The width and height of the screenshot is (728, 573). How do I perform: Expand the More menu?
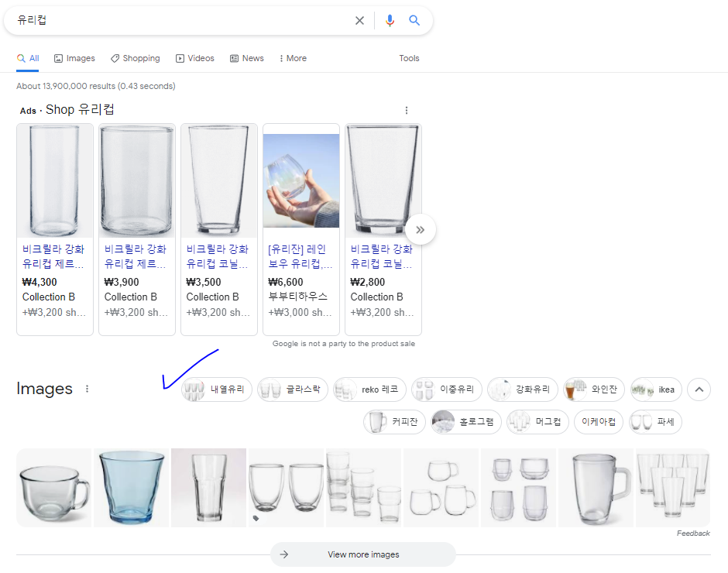pos(293,58)
